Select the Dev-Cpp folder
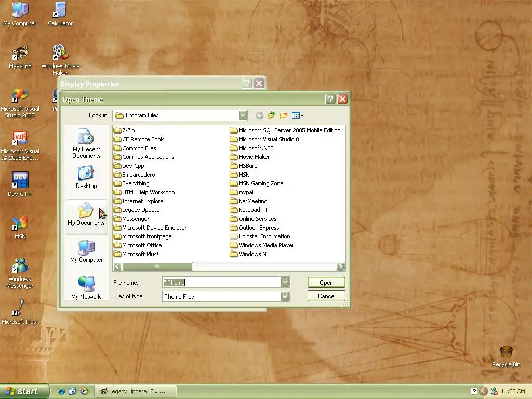Image resolution: width=532 pixels, height=399 pixels. click(x=129, y=166)
